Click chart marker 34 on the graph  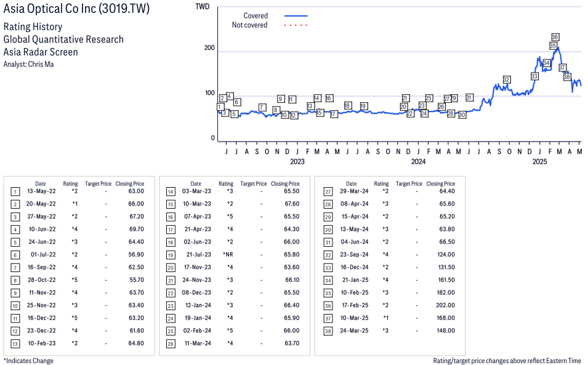[546, 63]
